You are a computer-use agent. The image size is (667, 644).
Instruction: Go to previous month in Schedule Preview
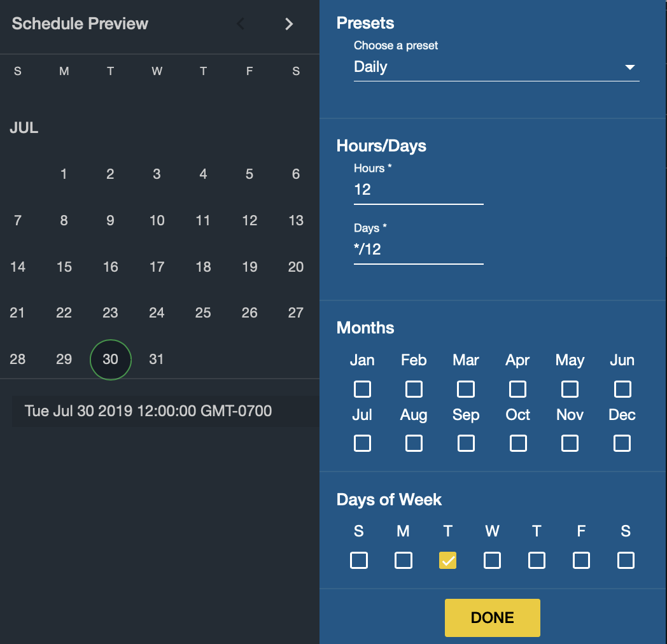pos(241,24)
